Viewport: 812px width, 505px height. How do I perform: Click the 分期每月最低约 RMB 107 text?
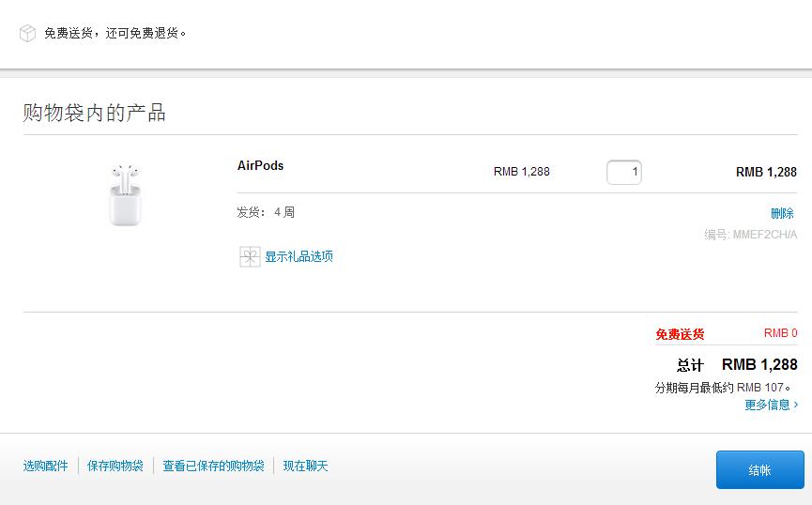723,388
